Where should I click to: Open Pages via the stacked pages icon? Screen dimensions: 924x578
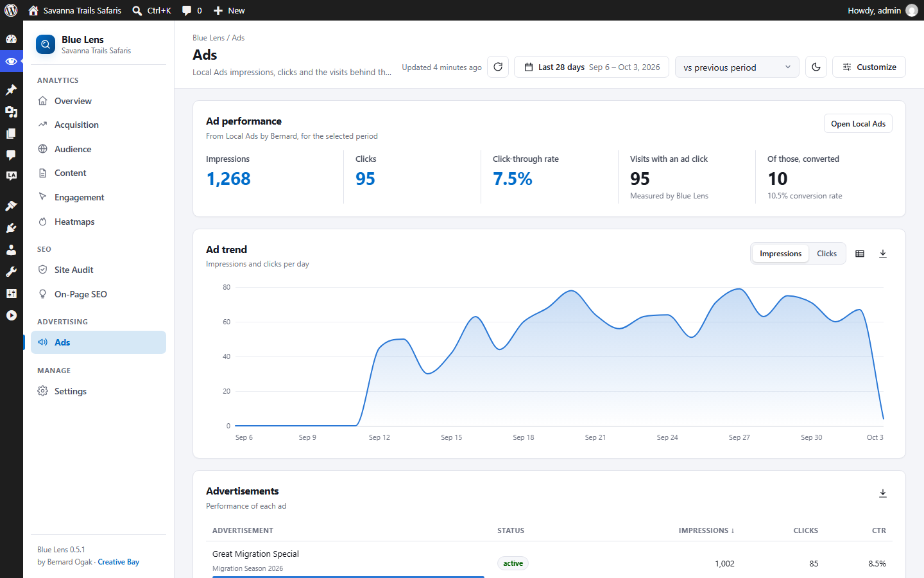11,134
